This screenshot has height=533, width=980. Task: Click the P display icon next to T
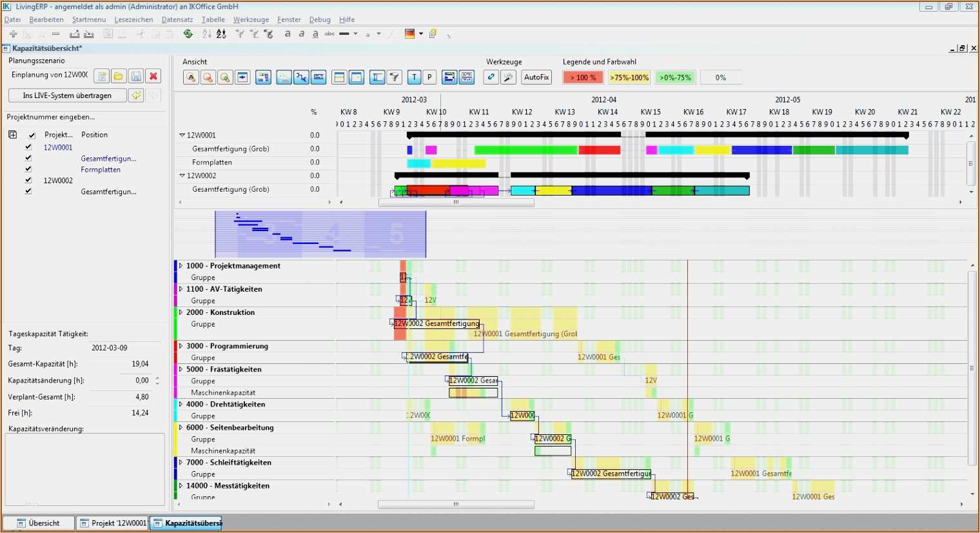429,77
